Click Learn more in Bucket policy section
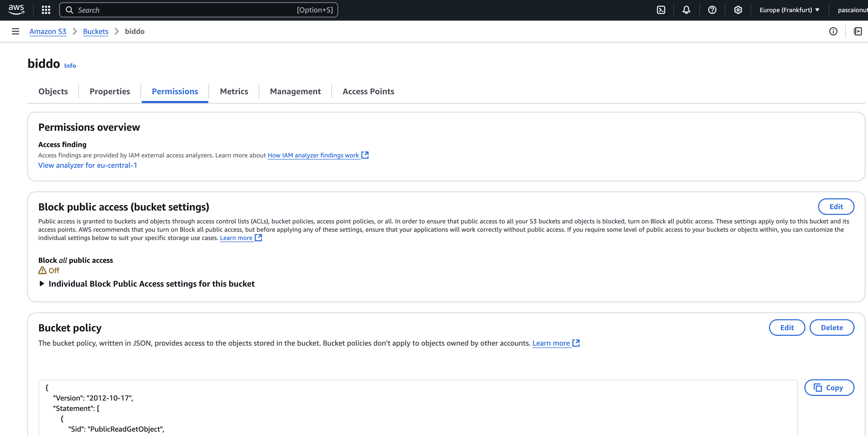 click(x=551, y=343)
